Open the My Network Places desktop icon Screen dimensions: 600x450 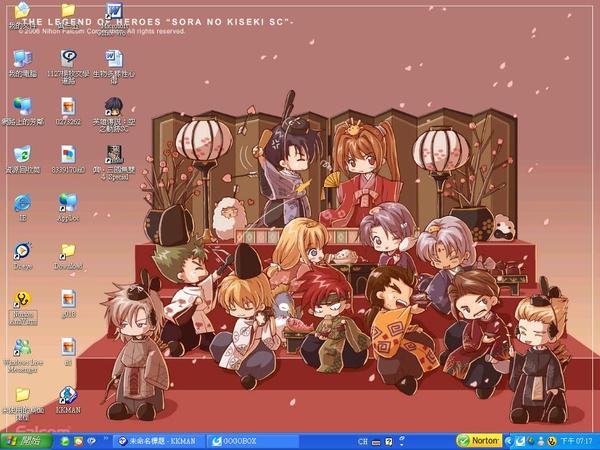pos(23,106)
